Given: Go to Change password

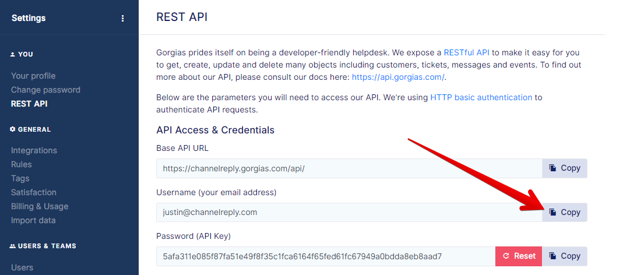Looking at the screenshot, I should point(45,90).
